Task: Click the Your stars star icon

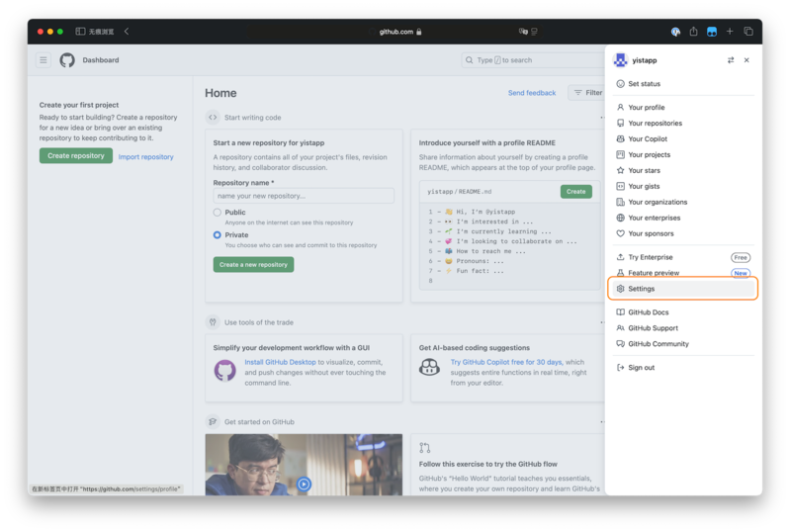Action: [x=620, y=170]
